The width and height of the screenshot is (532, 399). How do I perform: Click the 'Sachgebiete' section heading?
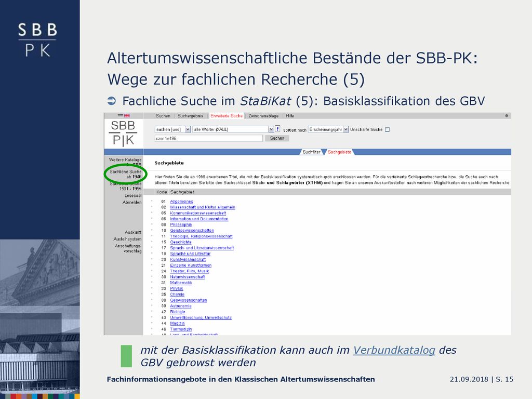tap(169, 163)
